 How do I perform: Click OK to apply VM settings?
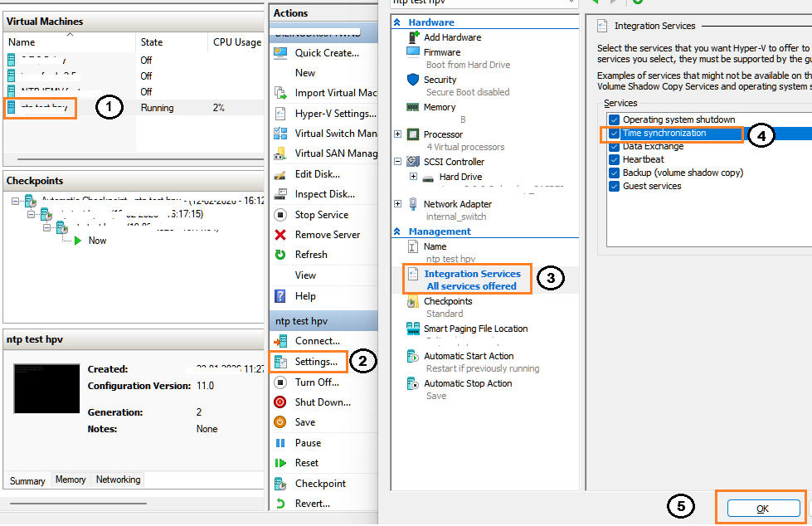click(x=763, y=509)
